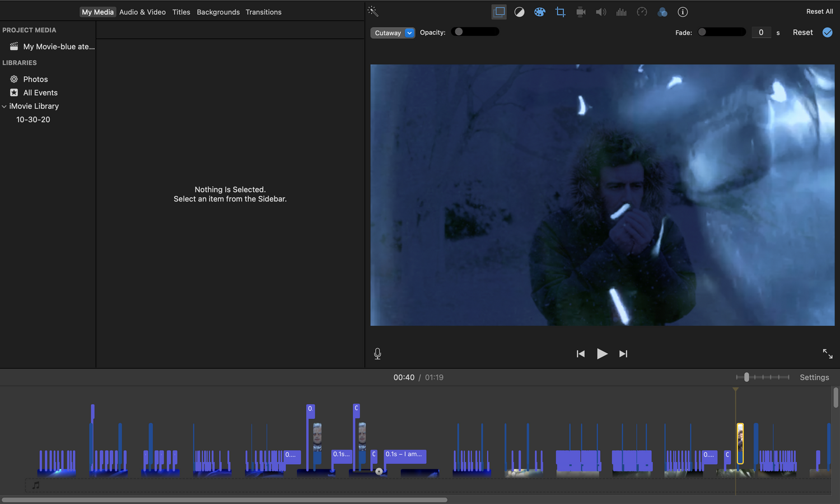Click the Fade seconds input field

[x=761, y=32]
